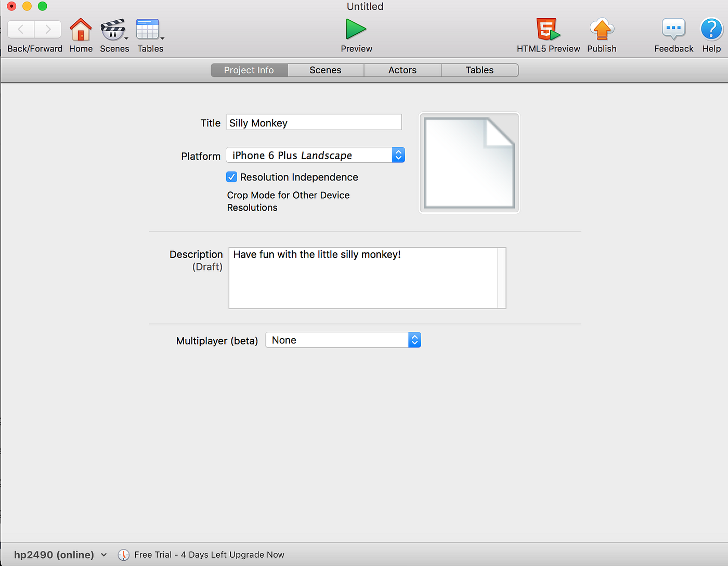Click the Title field containing Silly Monkey

click(x=314, y=122)
